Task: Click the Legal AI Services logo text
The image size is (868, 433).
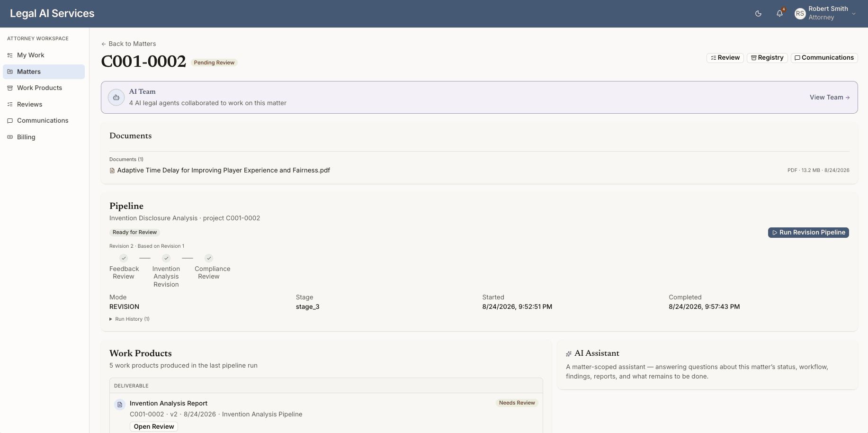Action: click(52, 14)
